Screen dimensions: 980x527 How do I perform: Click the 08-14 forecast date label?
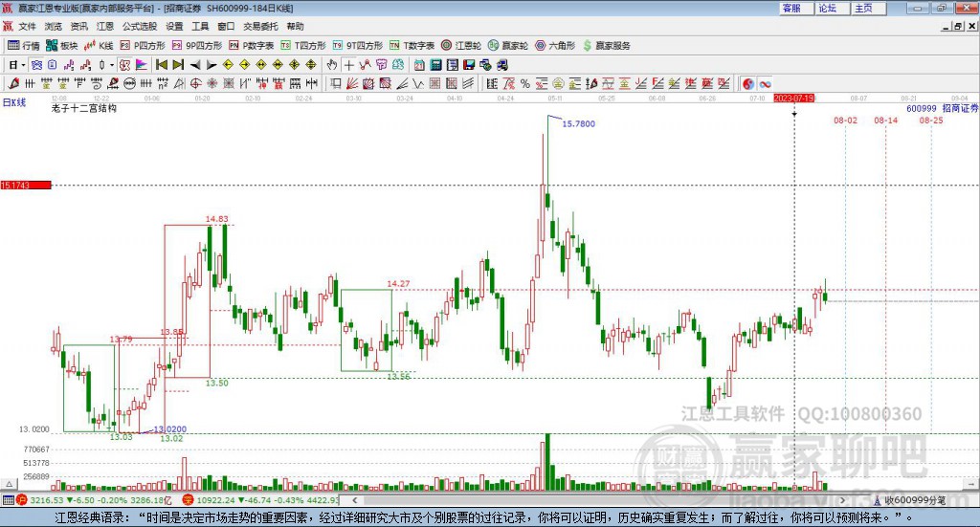click(885, 120)
